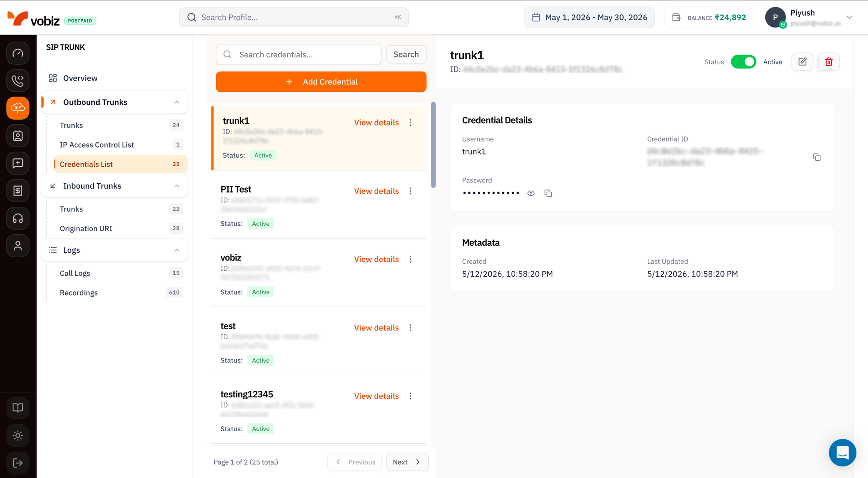
Task: Open the three-dot menu for vobiz
Action: (x=410, y=259)
